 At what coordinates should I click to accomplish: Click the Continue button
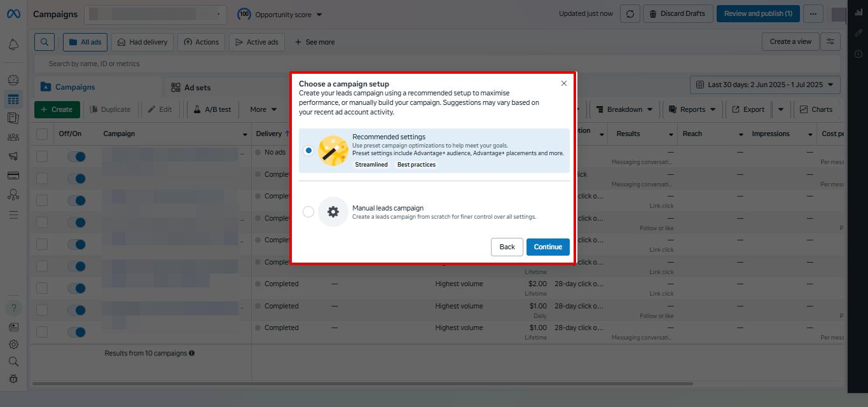(548, 247)
